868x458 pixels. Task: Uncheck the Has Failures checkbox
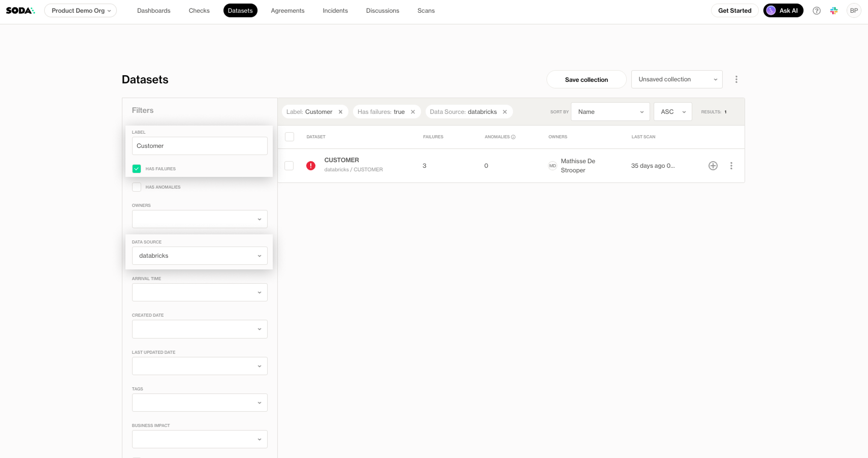137,169
